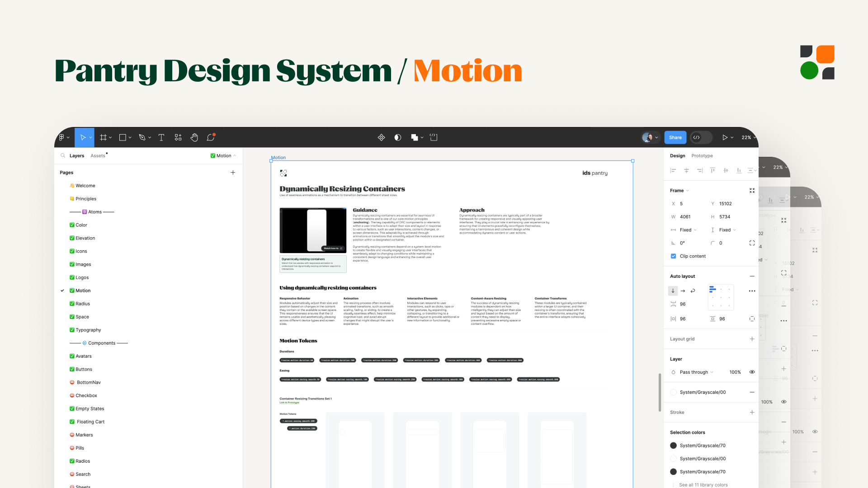Select the Hand tool
The width and height of the screenshot is (868, 488).
point(194,137)
